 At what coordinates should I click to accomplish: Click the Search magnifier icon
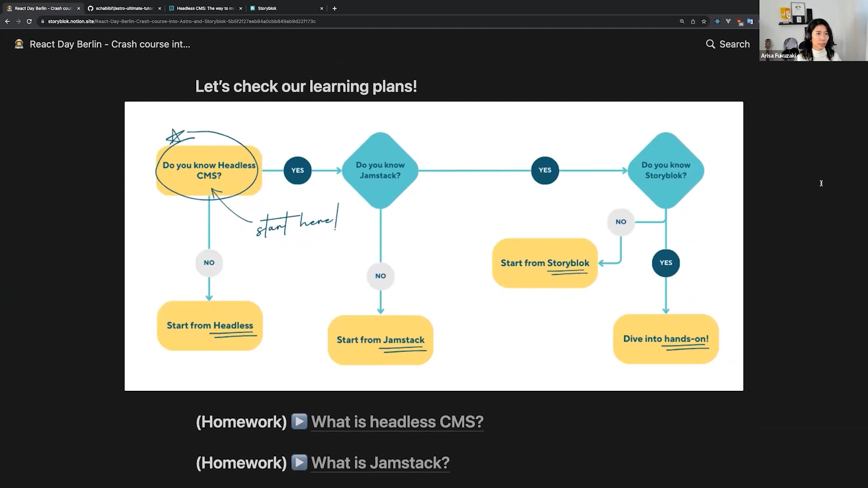pos(711,44)
